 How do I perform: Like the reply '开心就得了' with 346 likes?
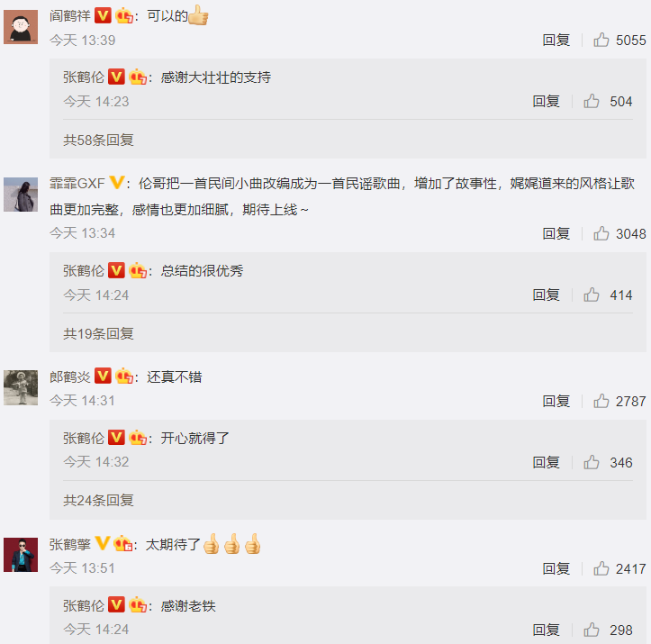coord(592,462)
